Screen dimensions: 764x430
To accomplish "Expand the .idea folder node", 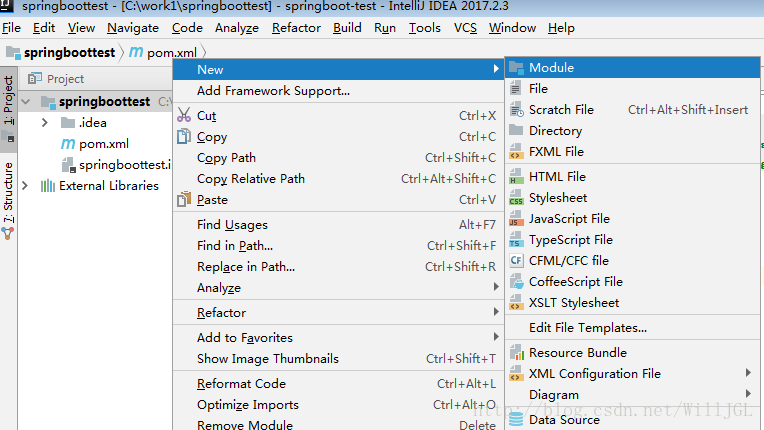I will click(45, 123).
